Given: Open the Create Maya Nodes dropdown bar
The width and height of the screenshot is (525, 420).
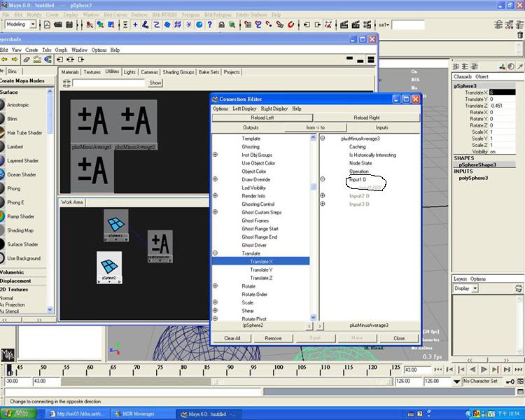Looking at the screenshot, I should click(27, 80).
